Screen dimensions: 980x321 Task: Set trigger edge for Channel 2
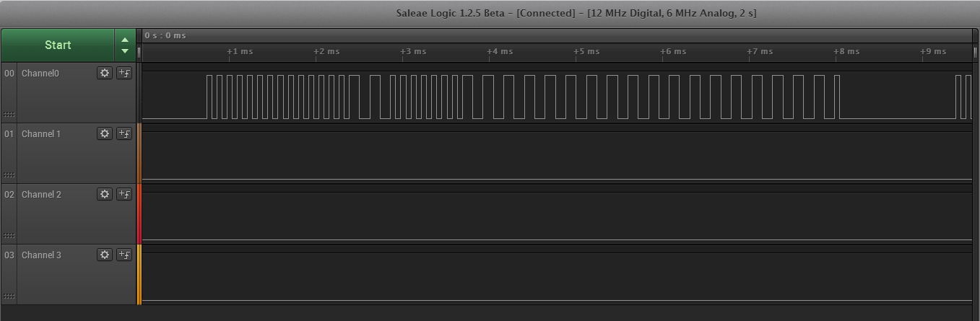tap(124, 194)
